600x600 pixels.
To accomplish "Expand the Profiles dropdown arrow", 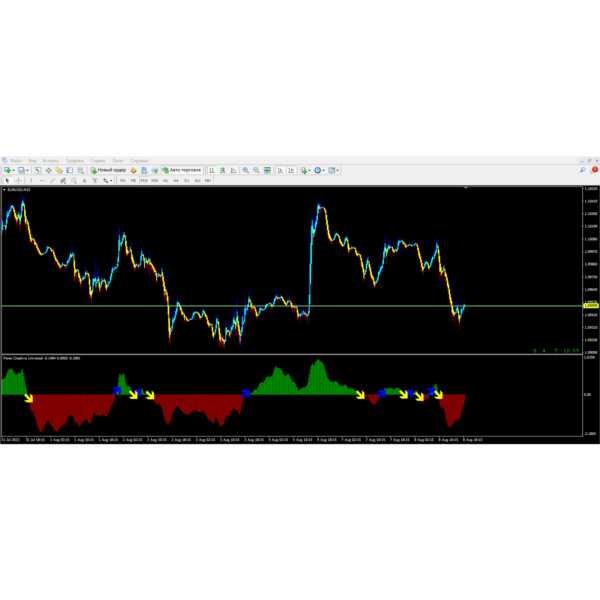I will pyautogui.click(x=28, y=171).
